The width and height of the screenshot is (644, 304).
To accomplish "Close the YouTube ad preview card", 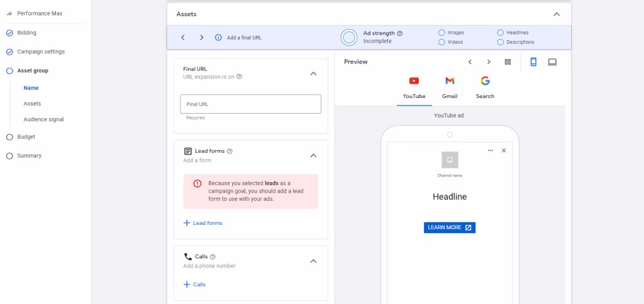I will coord(504,151).
